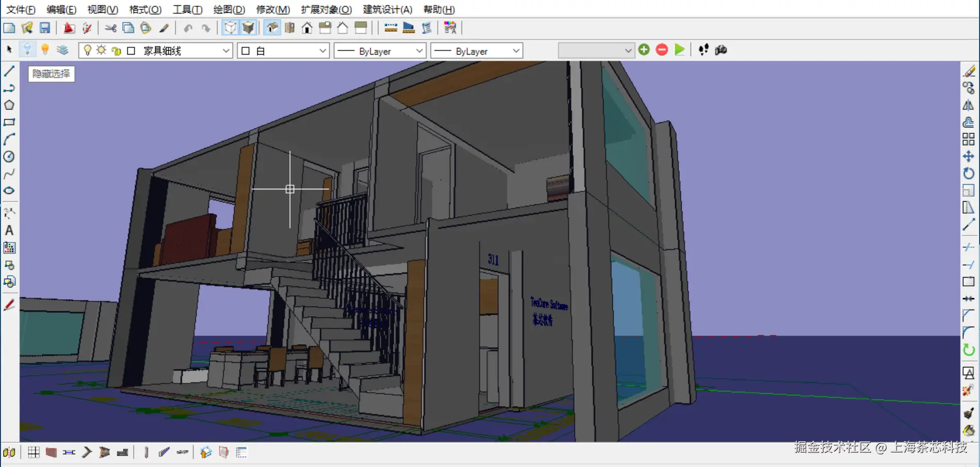Click the footprints walk icon
The image size is (980, 467).
pyautogui.click(x=703, y=50)
